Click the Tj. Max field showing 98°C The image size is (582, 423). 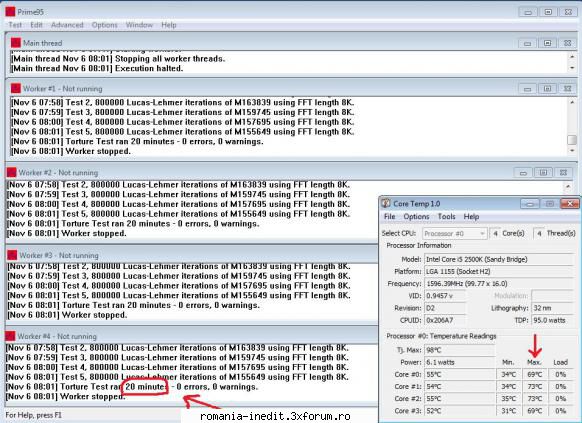[460, 350]
